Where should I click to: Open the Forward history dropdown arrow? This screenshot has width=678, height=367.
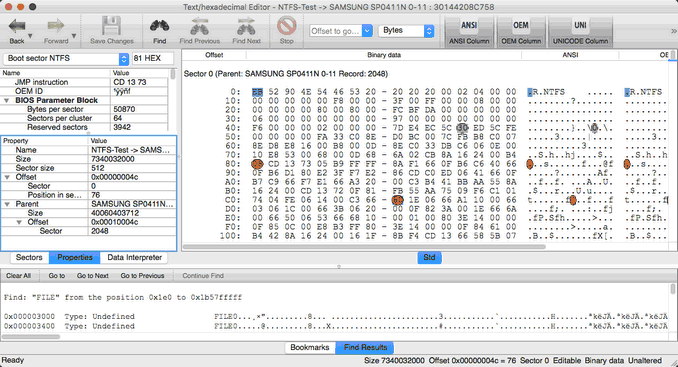click(x=74, y=36)
